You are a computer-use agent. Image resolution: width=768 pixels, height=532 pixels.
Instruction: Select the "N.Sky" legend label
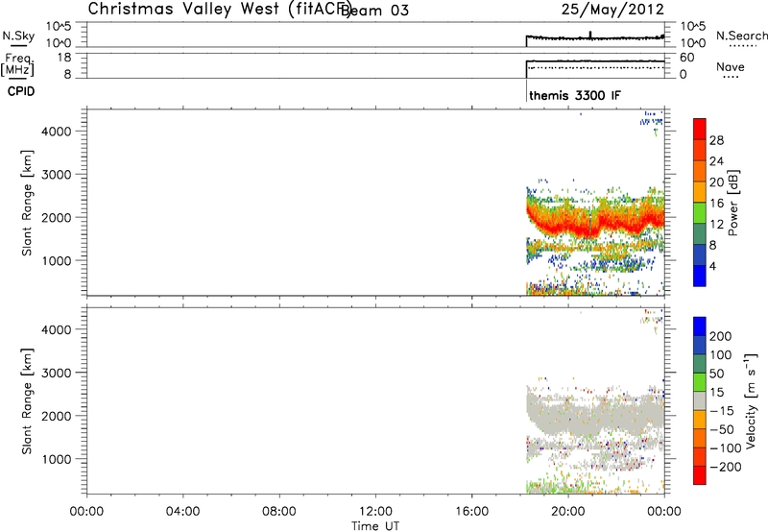(18, 36)
